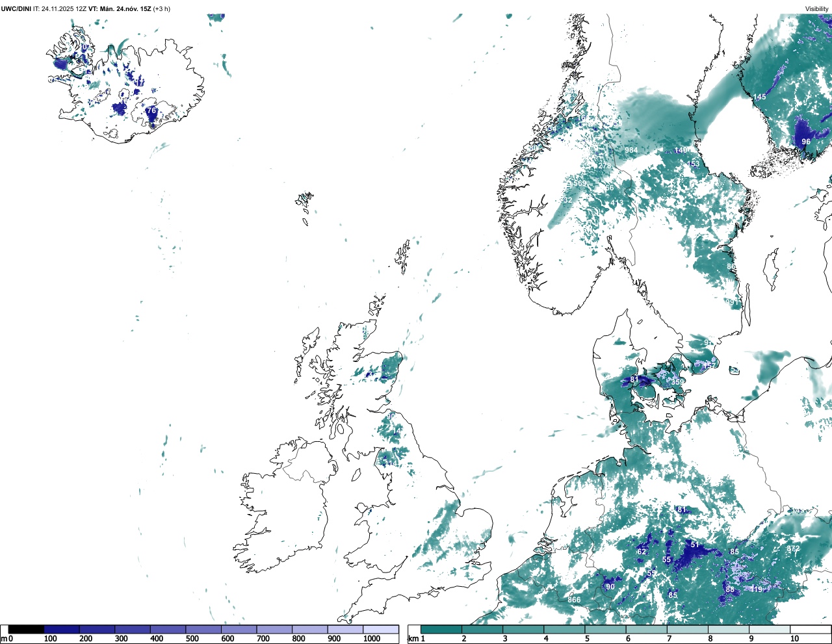Image resolution: width=832 pixels, height=644 pixels.
Task: Choose the 700–800 m legend swatch
Action: point(274,629)
